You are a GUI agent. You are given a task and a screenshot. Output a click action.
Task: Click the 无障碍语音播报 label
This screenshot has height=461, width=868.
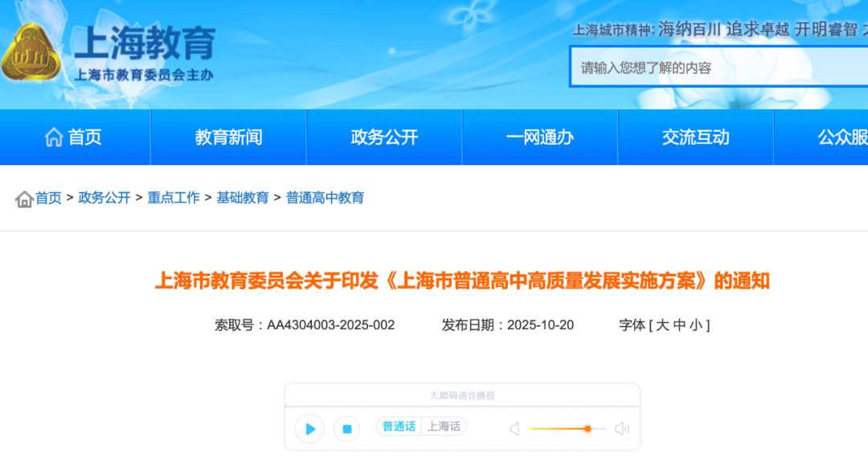pos(462,396)
